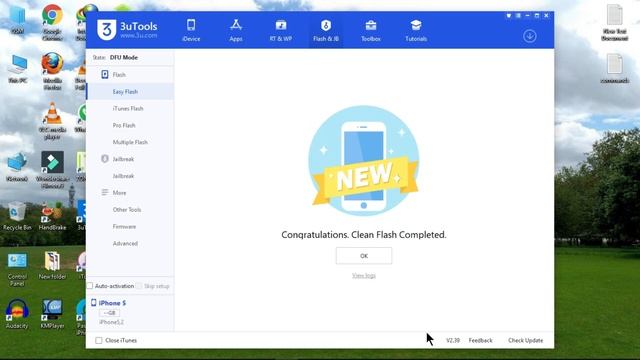Select the Flash & JB tab
The height and width of the screenshot is (360, 640).
coord(326,30)
